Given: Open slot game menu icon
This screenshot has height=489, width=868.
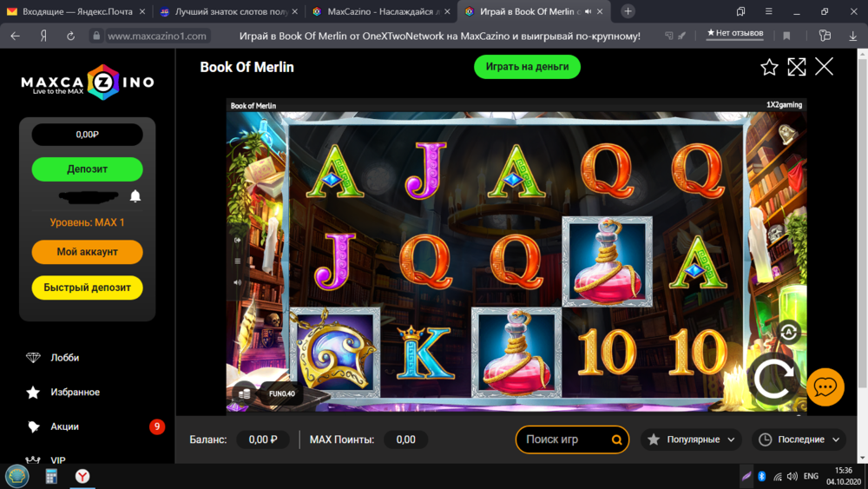Looking at the screenshot, I should point(238,261).
